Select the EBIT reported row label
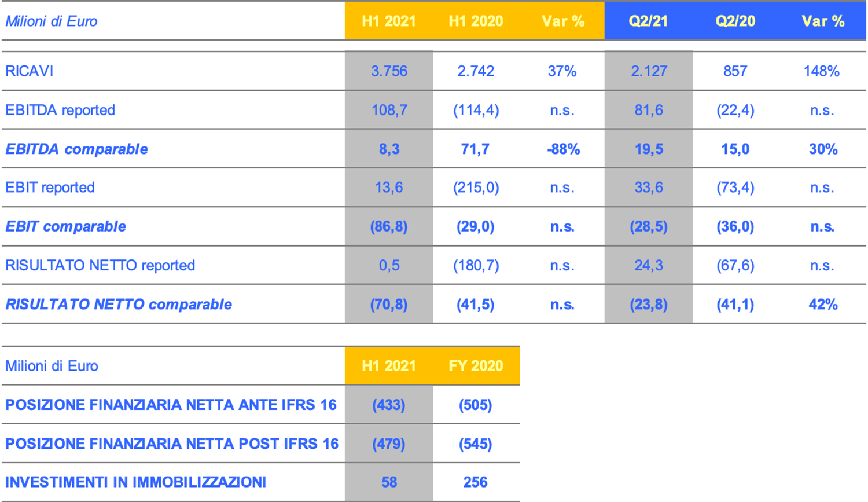This screenshot has height=502, width=868. click(50, 188)
